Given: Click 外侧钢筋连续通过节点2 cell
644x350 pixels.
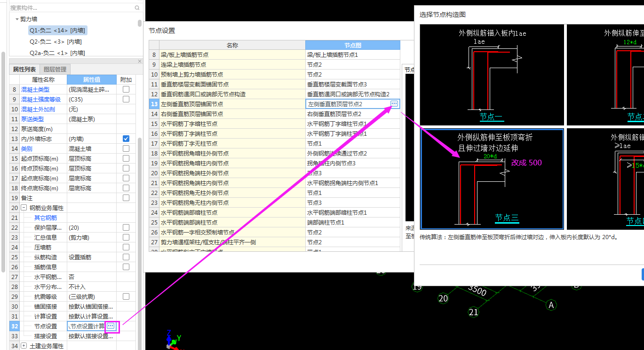Looking at the screenshot, I should [353, 153].
